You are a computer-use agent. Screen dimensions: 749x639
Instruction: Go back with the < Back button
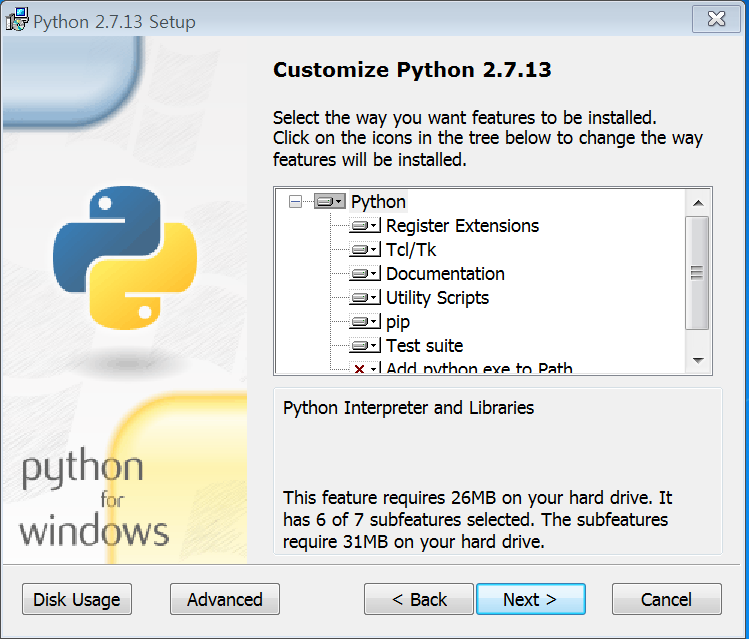coord(419,599)
